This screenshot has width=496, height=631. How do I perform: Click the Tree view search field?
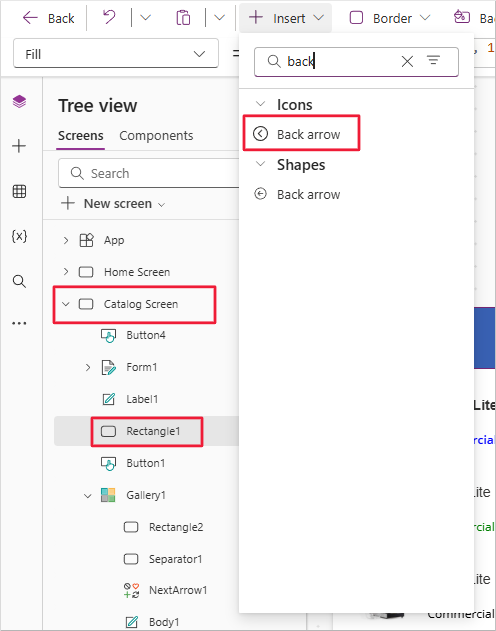149,173
